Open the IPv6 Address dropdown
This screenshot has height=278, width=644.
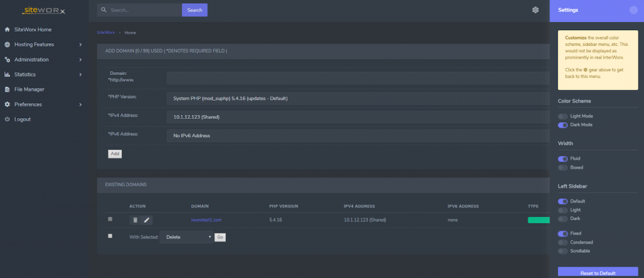(358, 135)
